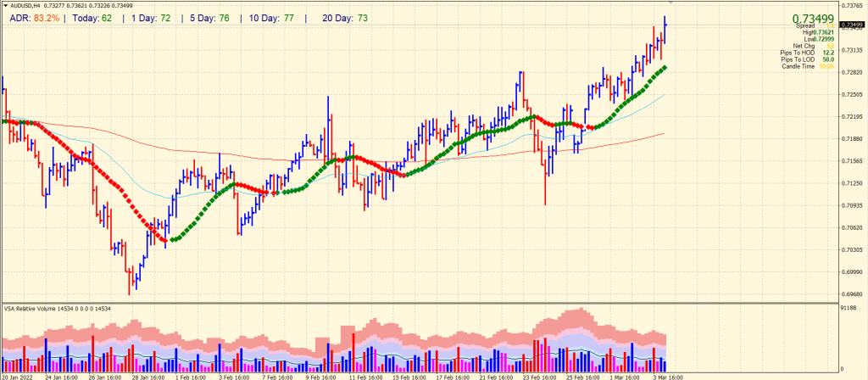Click the 0.71565 price axis label

point(853,160)
